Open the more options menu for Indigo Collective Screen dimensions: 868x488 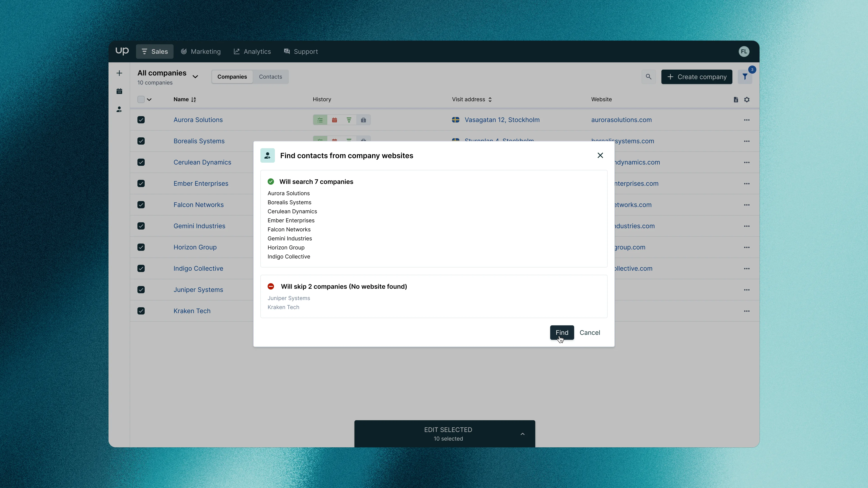click(x=747, y=268)
